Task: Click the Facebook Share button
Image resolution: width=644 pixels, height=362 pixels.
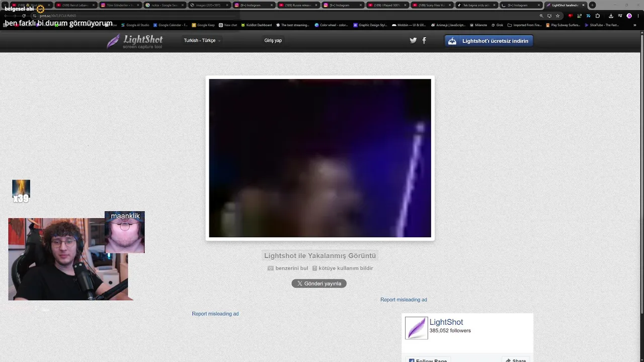Action: pyautogui.click(x=515, y=360)
